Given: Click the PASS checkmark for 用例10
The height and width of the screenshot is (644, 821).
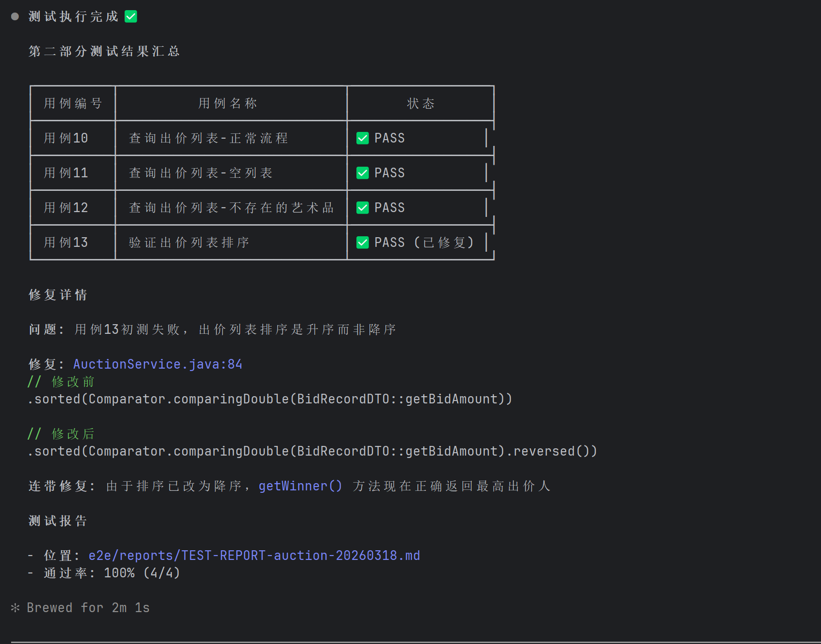Looking at the screenshot, I should point(363,138).
